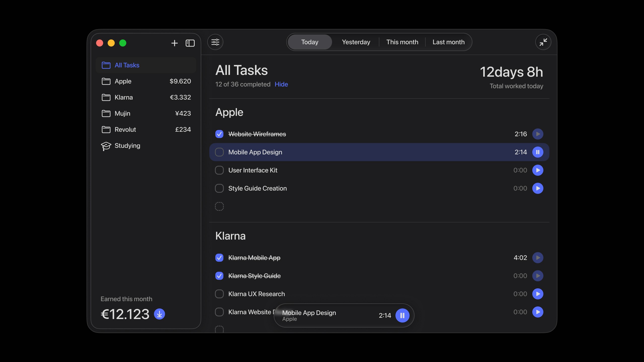Select the Last month tab
Screen dimensions: 644x362
(449, 42)
